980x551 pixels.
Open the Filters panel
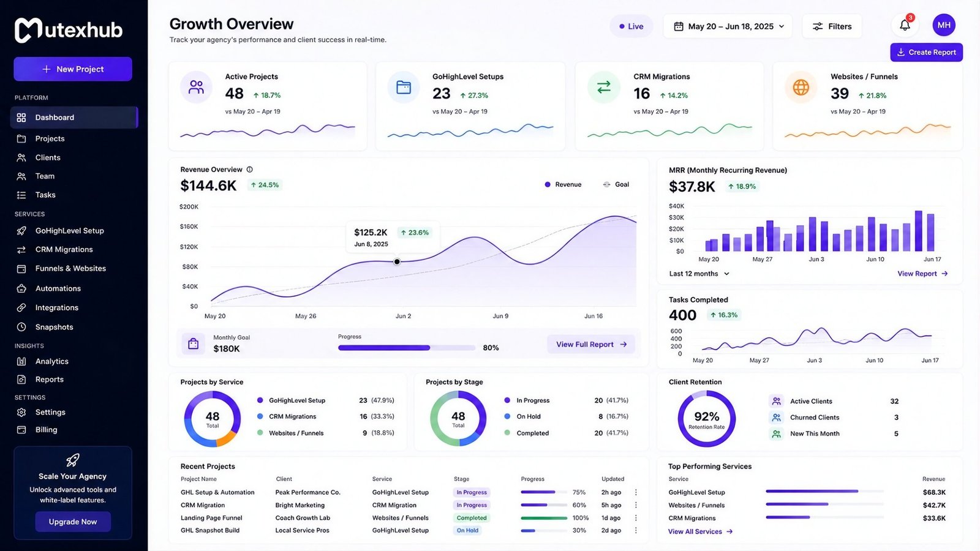click(x=832, y=26)
